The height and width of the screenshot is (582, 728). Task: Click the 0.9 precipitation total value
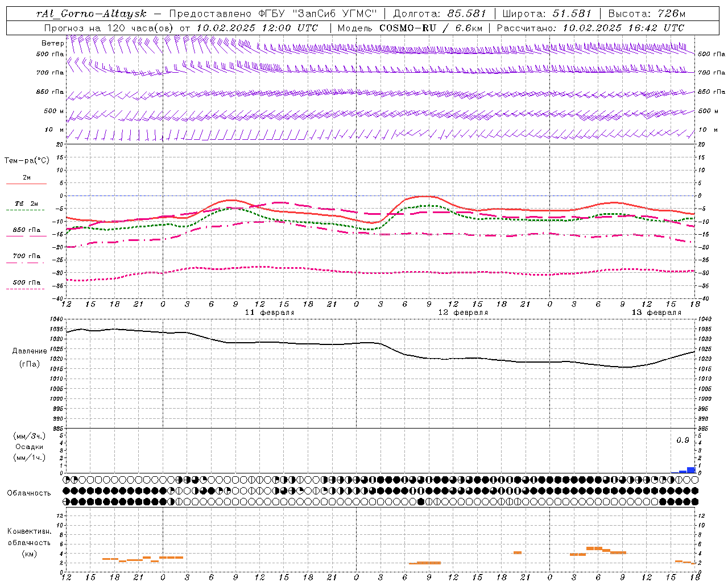click(682, 440)
